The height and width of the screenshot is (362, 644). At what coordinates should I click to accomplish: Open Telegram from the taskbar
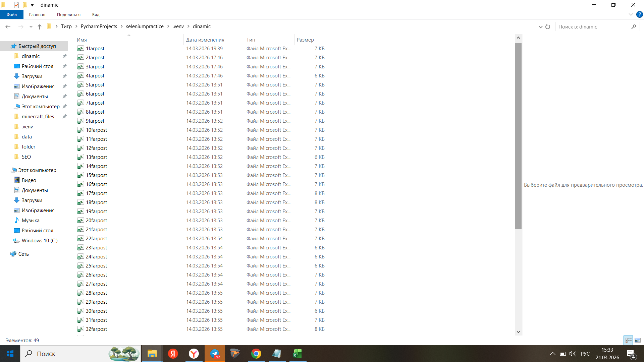click(x=215, y=354)
